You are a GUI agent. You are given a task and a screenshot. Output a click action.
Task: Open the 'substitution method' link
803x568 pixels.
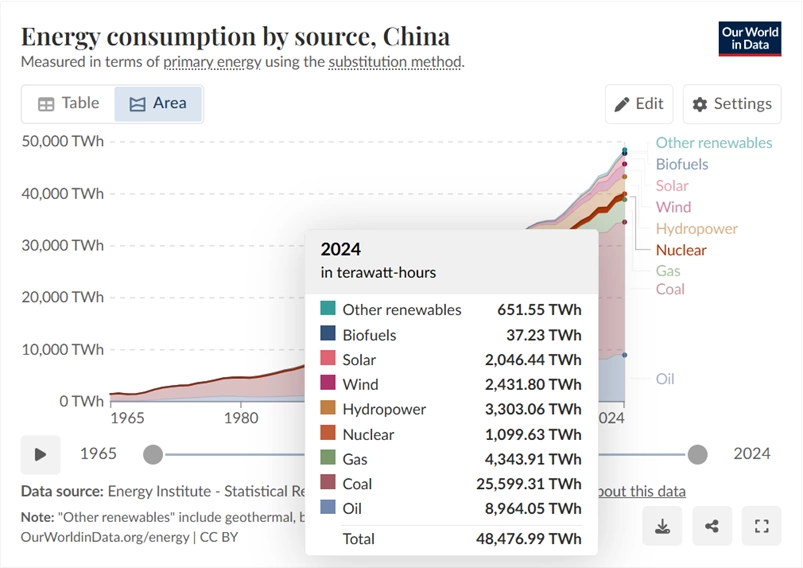[x=395, y=62]
